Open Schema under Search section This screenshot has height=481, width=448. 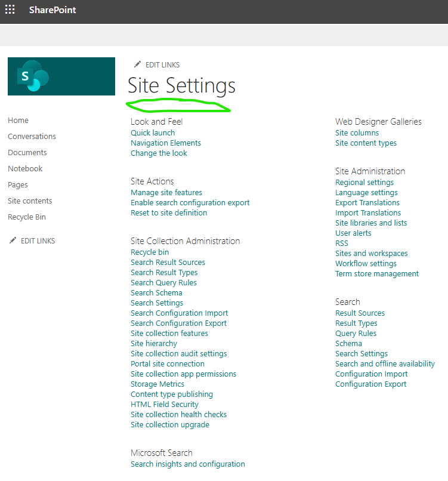[x=348, y=343]
